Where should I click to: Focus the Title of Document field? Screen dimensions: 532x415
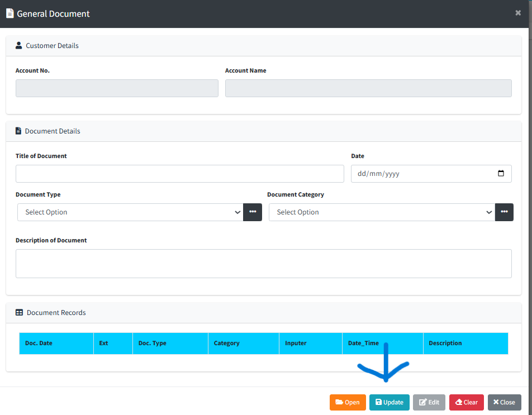(x=179, y=174)
